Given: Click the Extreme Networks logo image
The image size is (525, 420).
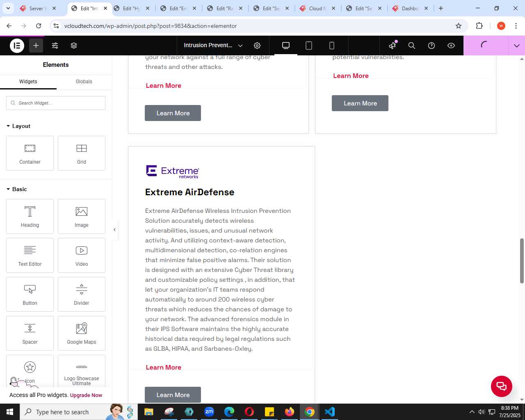Looking at the screenshot, I should tap(173, 172).
